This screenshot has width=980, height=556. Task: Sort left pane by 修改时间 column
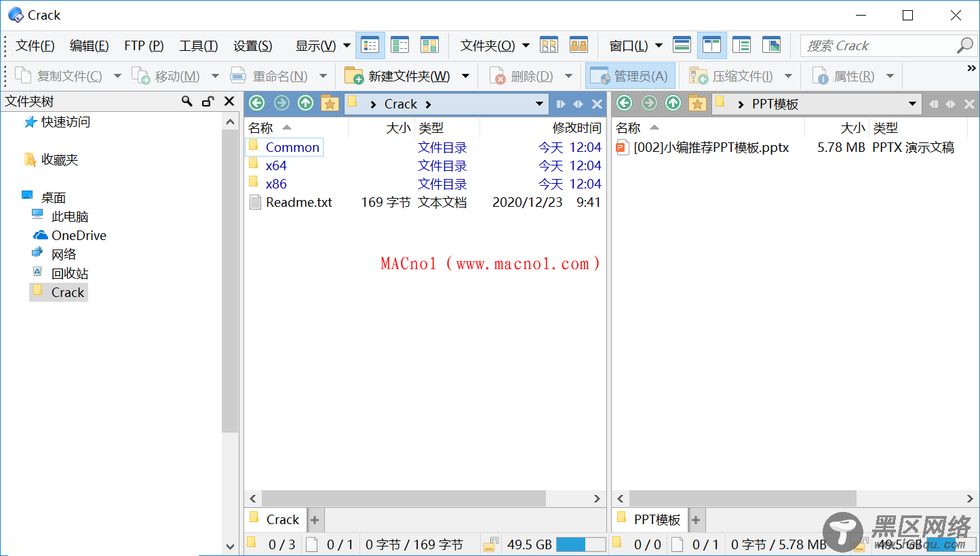pyautogui.click(x=576, y=127)
